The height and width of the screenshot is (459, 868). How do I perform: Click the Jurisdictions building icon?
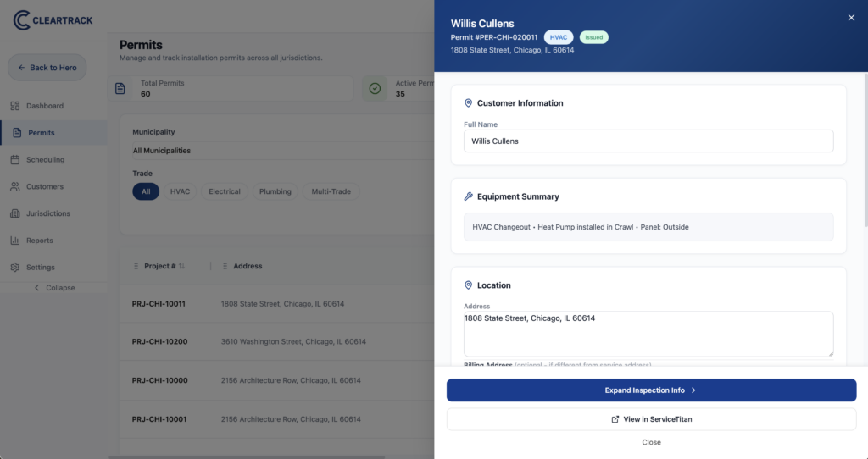click(15, 213)
